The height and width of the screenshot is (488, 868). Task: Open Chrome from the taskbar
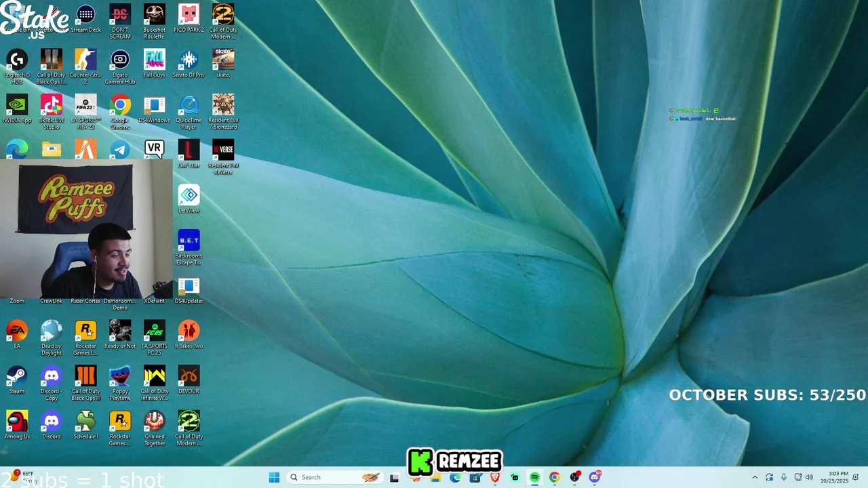coord(555,477)
